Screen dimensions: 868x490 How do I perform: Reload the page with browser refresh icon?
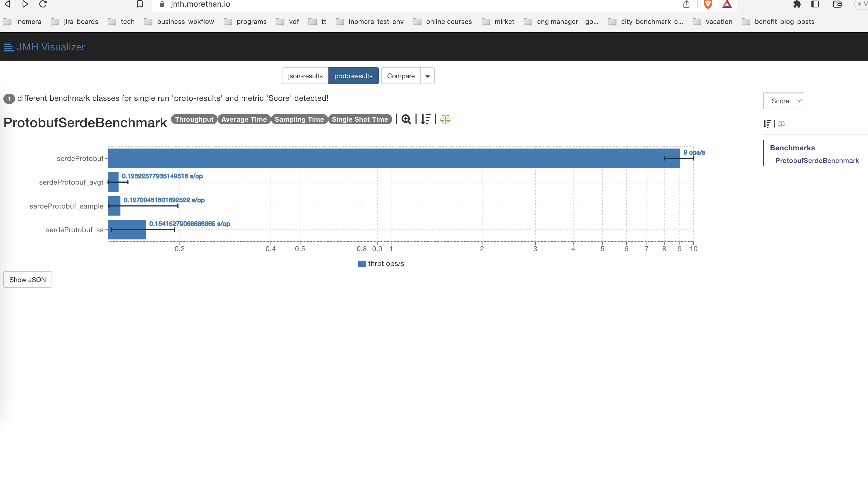pos(43,4)
